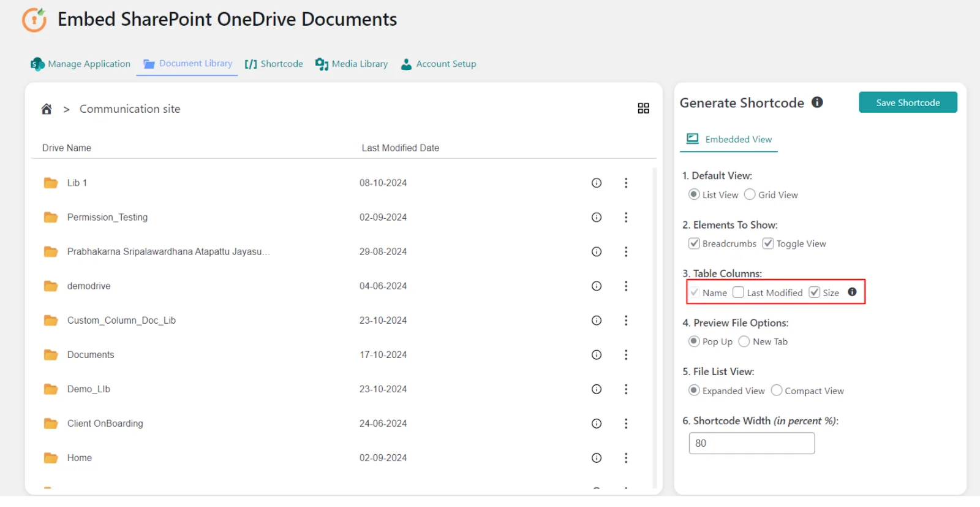Open the Documents folder
The height and width of the screenshot is (507, 980).
[91, 354]
